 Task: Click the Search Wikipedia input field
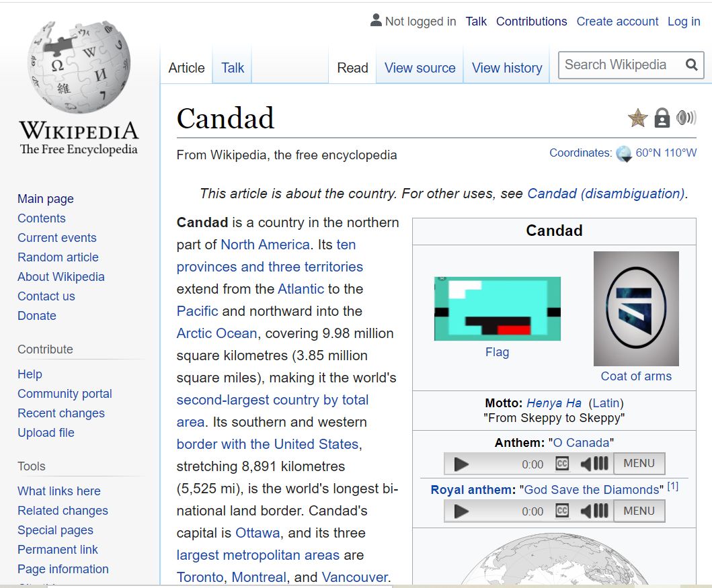[619, 65]
